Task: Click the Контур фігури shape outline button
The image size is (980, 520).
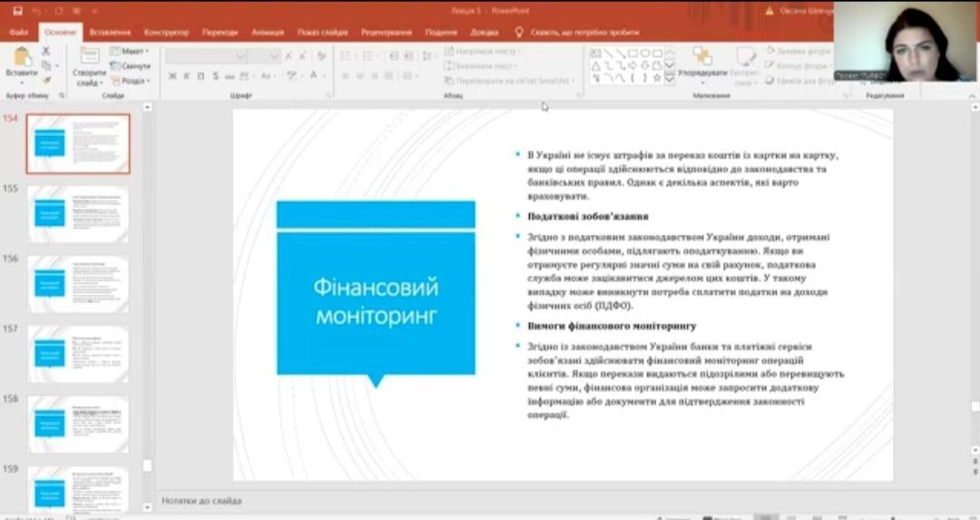Action: 797,65
